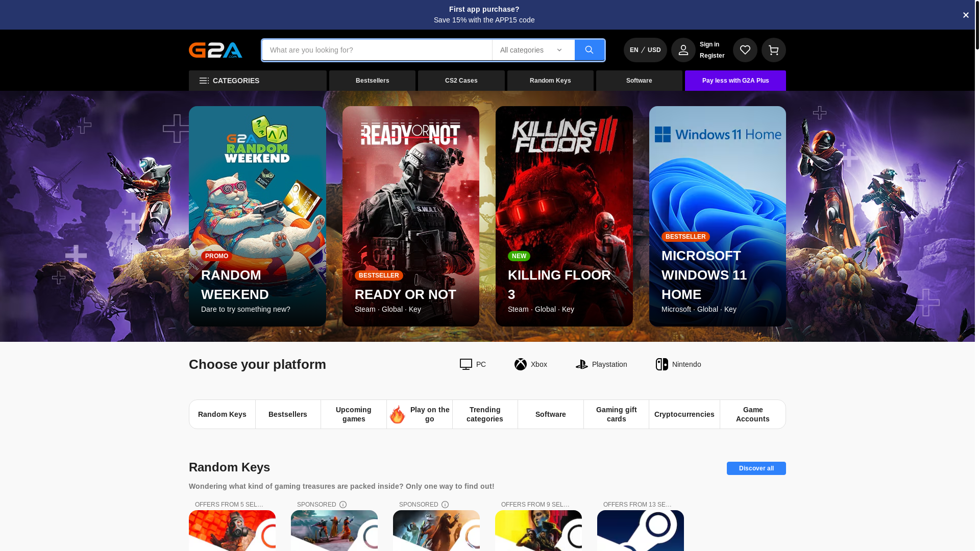
Task: Open the CATEGORIES hamburger menu
Action: tap(258, 81)
